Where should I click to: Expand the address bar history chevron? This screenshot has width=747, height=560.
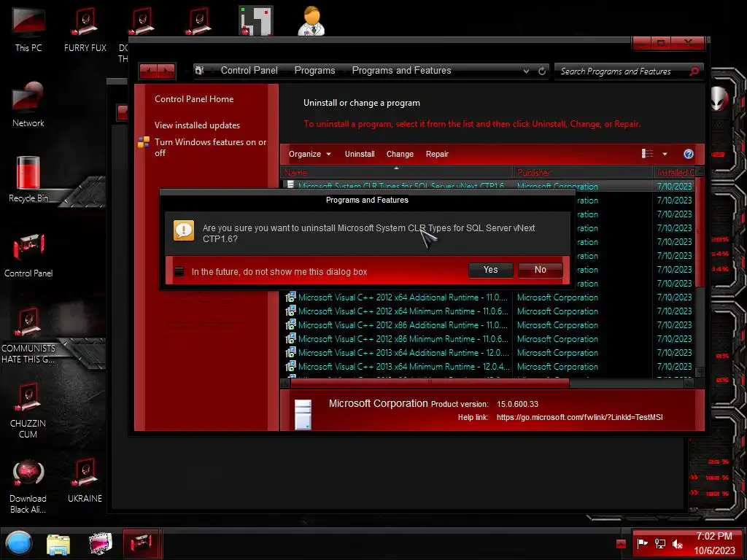point(526,71)
